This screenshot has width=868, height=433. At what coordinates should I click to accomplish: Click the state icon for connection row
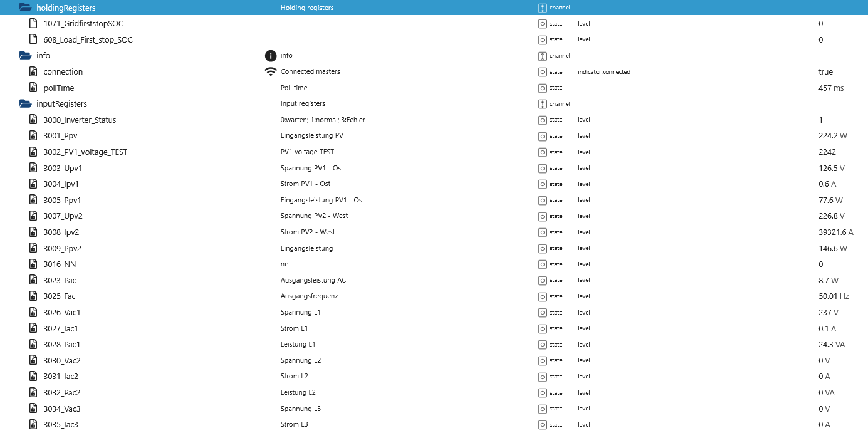tap(543, 72)
